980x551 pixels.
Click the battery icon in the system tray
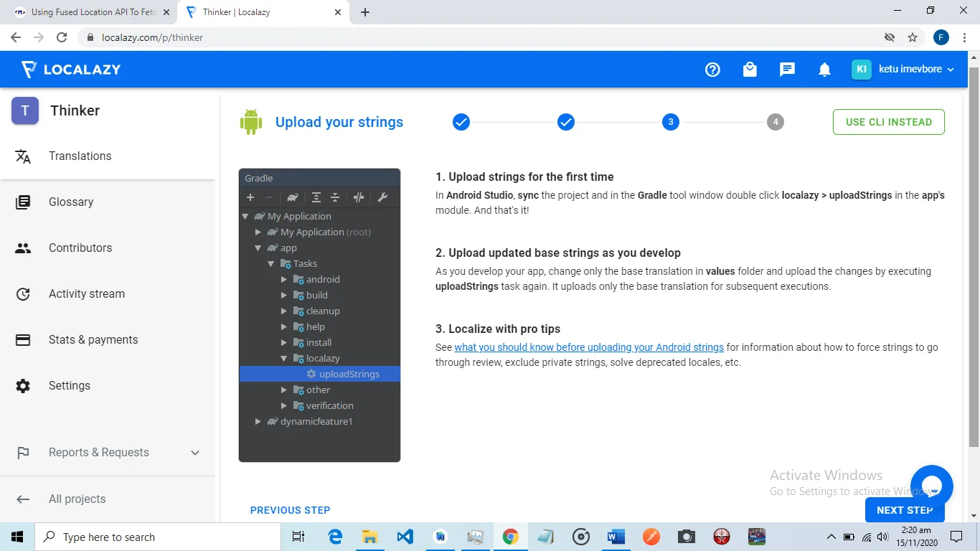[849, 537]
